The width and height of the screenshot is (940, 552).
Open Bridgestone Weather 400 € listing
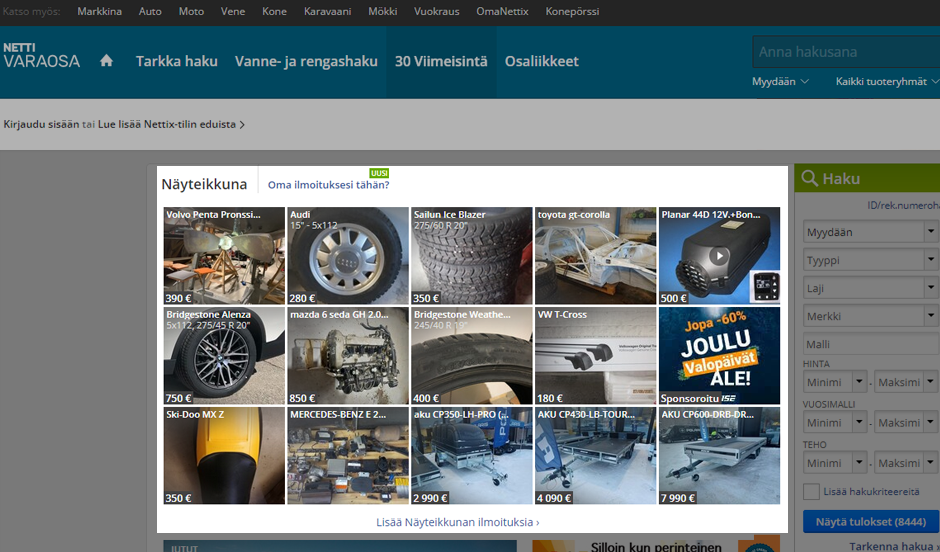tap(472, 356)
